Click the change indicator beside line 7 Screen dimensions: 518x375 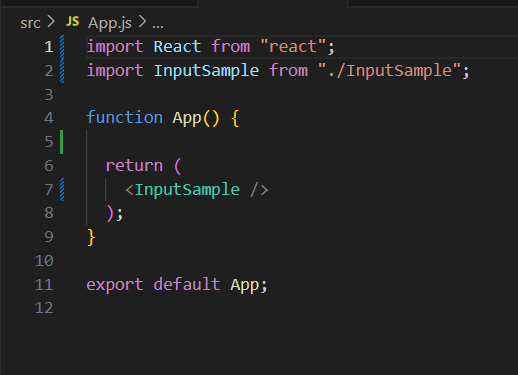tap(62, 190)
